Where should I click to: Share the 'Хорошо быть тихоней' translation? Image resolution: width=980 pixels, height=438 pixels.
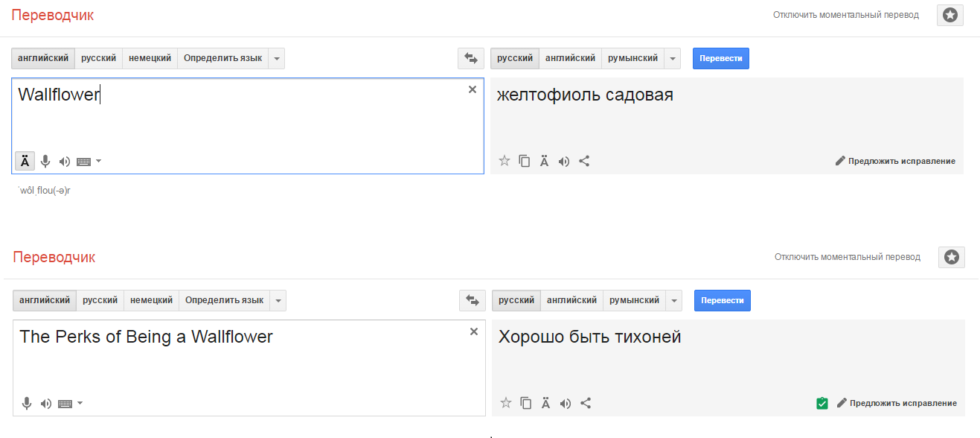click(x=586, y=403)
